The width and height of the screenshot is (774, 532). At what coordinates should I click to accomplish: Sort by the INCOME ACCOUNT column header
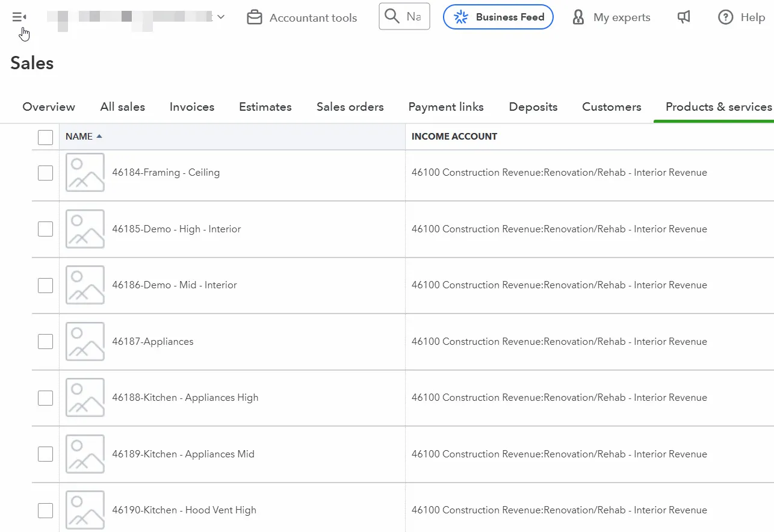click(454, 137)
